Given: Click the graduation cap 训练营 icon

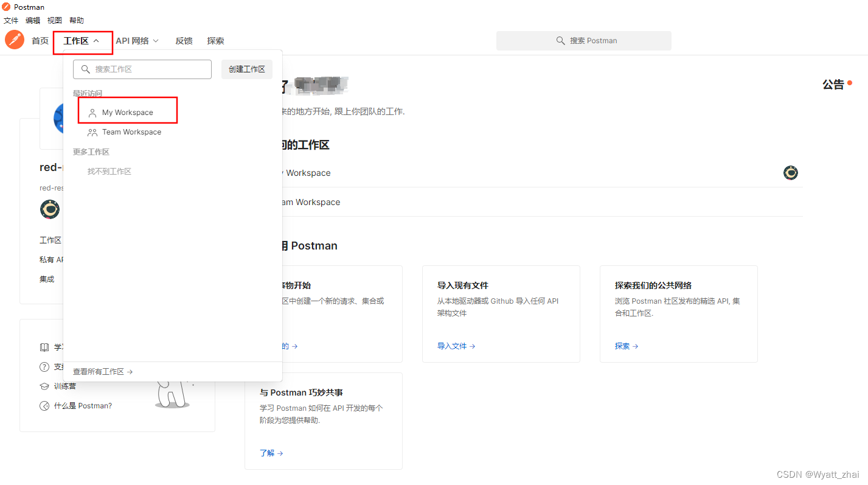Looking at the screenshot, I should tap(44, 386).
